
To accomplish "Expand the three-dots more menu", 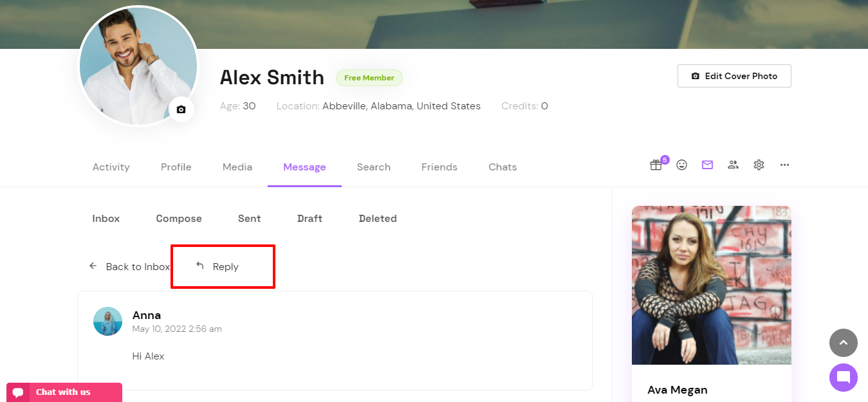I will click(x=785, y=165).
